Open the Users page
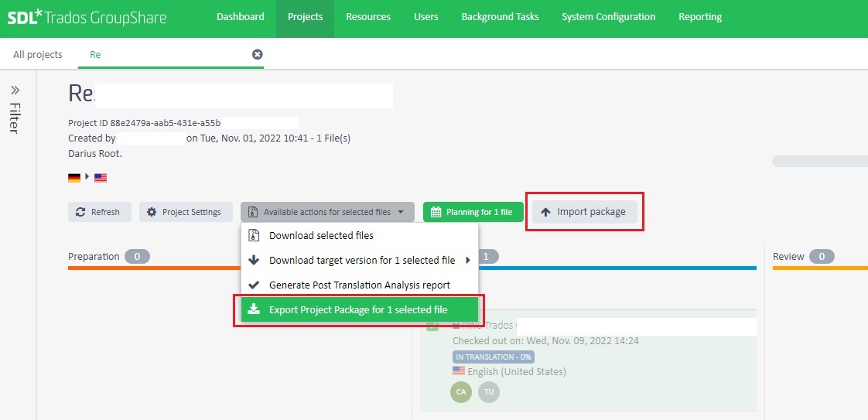The height and width of the screenshot is (420, 868). (x=425, y=16)
